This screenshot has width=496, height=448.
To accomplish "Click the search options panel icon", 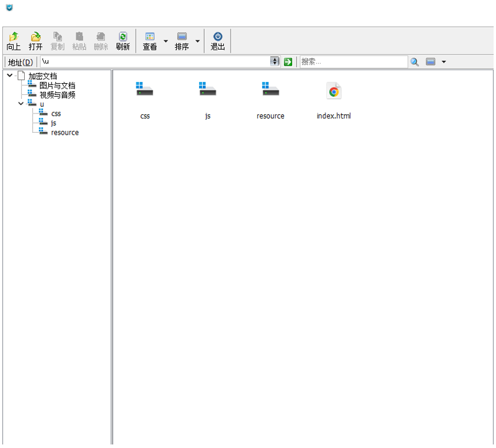I will (430, 61).
